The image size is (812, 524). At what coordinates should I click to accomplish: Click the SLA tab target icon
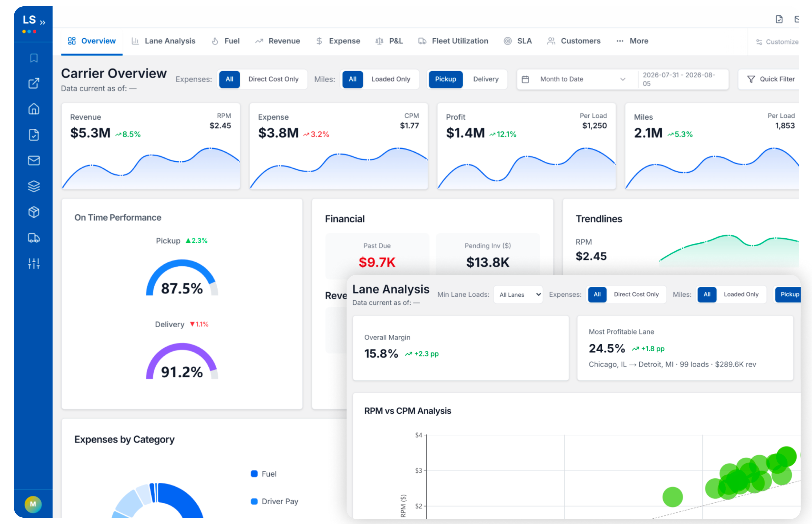[x=507, y=41]
